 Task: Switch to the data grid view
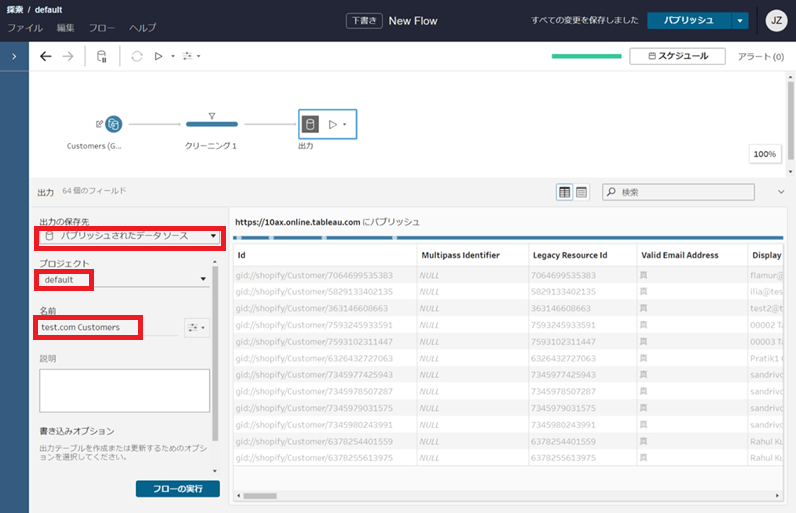(564, 191)
